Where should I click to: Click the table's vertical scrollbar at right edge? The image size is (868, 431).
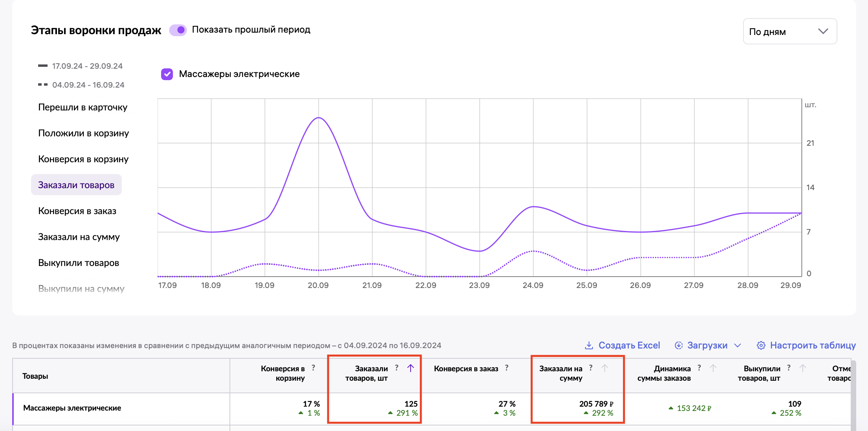tap(853, 395)
